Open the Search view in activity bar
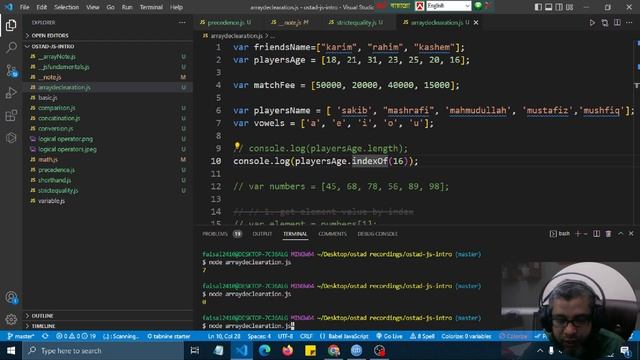The width and height of the screenshot is (640, 360). point(11,47)
